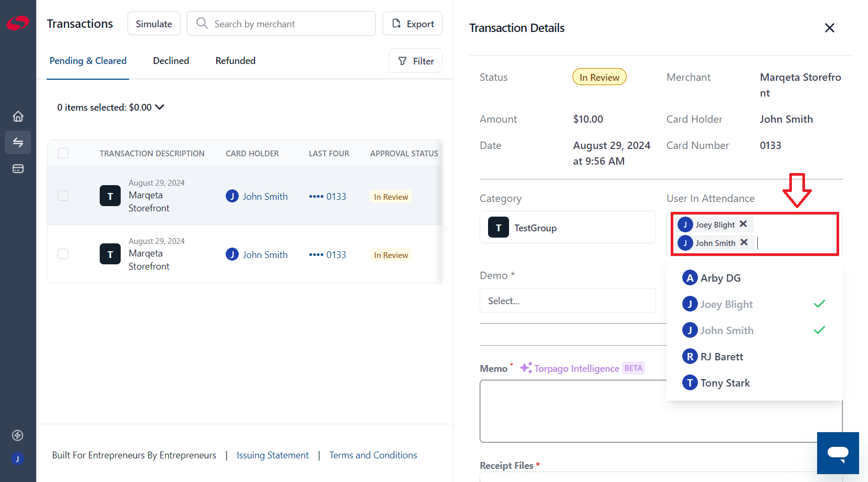Click the lightning bolt icon in sidebar
868x482 pixels.
point(17,435)
